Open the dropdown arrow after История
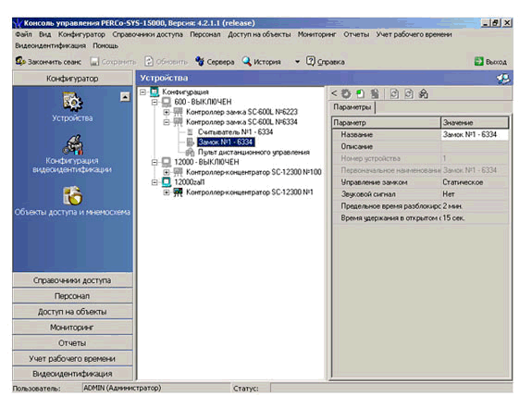The width and height of the screenshot is (532, 408). pos(297,62)
